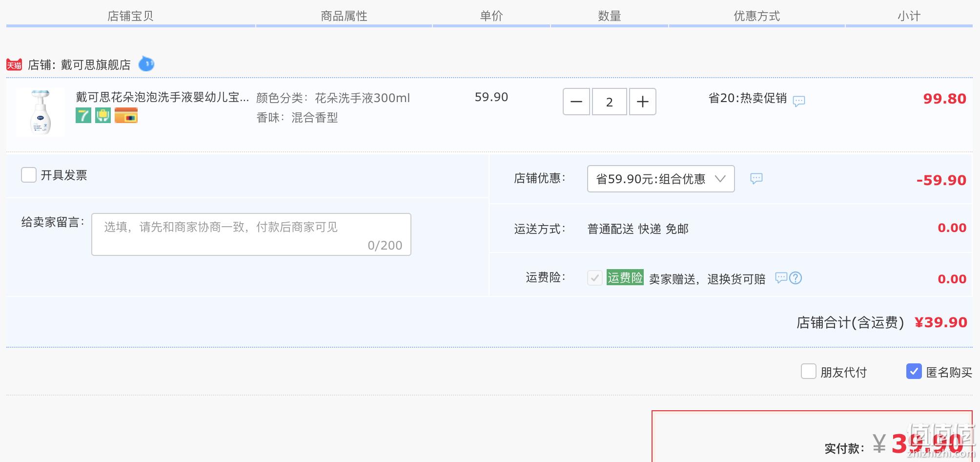Click the Tmall logo icon beside store name

pyautogui.click(x=14, y=64)
